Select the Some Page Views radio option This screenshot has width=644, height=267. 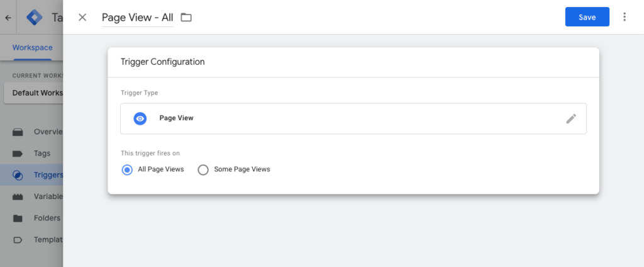coord(203,169)
